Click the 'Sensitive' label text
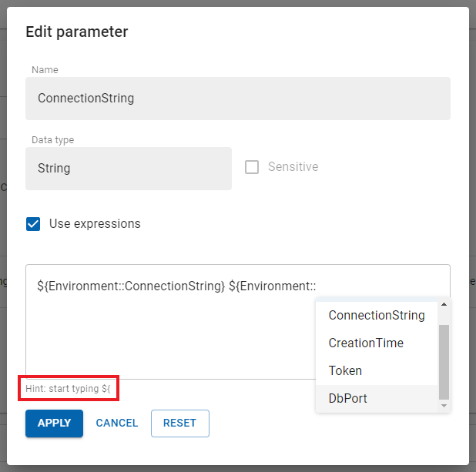Viewport: 476px width, 472px height. coord(293,167)
